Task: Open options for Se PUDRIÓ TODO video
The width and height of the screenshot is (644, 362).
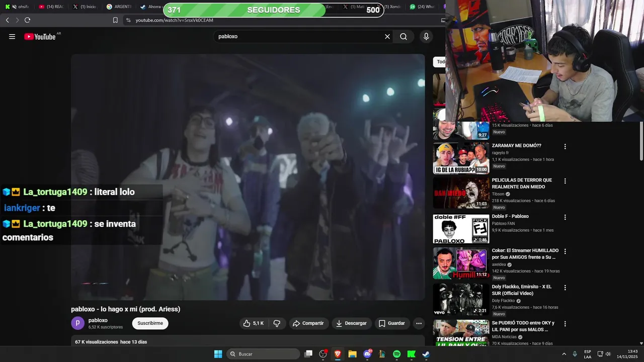Action: tap(565, 324)
